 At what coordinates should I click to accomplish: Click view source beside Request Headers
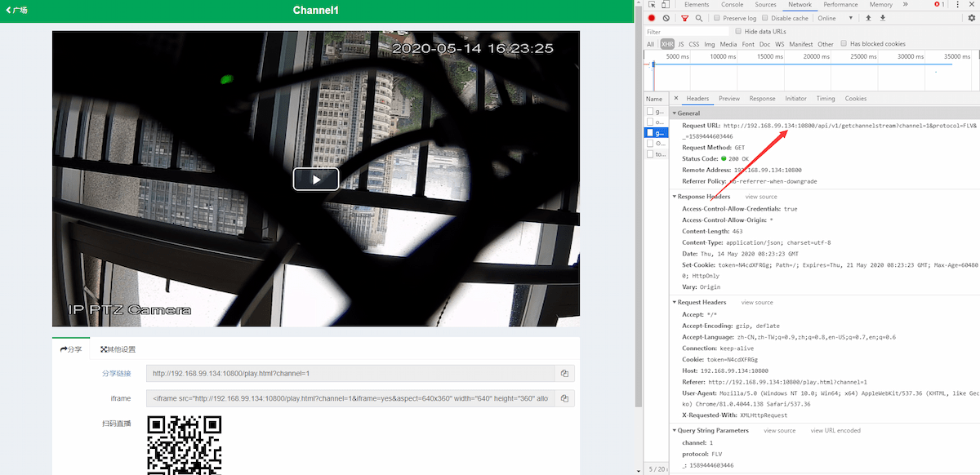(757, 302)
